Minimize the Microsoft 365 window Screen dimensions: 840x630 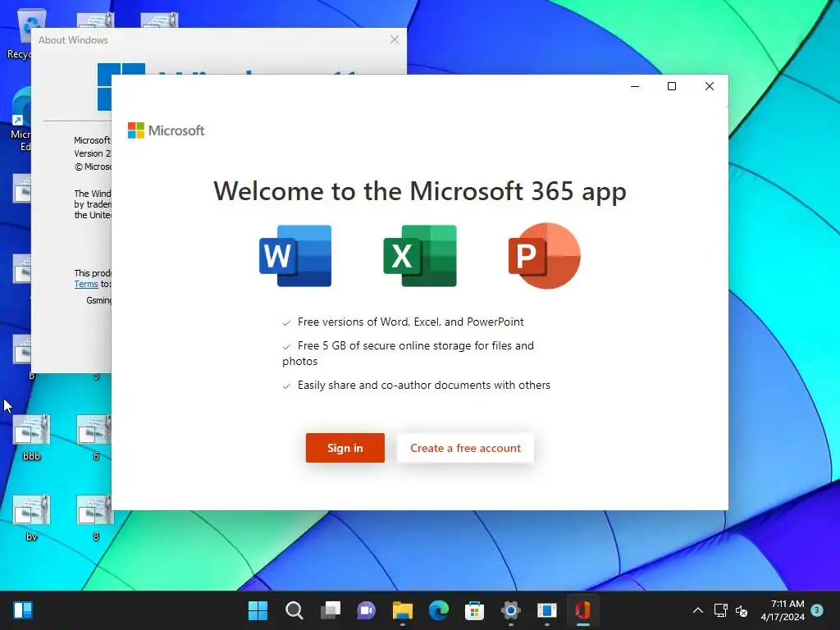coord(635,86)
